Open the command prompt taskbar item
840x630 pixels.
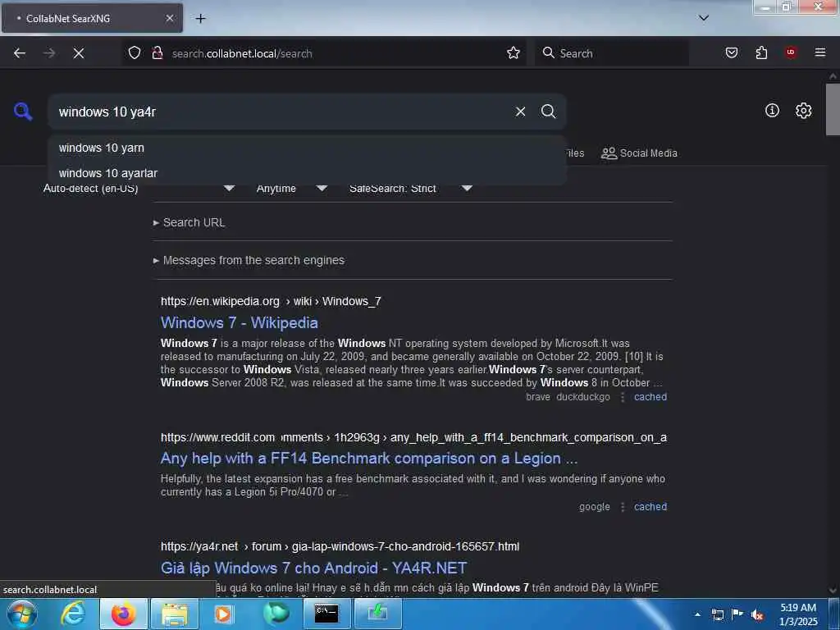[x=326, y=614]
